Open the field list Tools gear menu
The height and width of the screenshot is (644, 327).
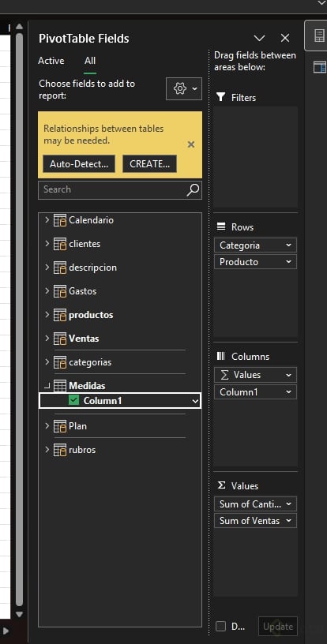pos(183,88)
